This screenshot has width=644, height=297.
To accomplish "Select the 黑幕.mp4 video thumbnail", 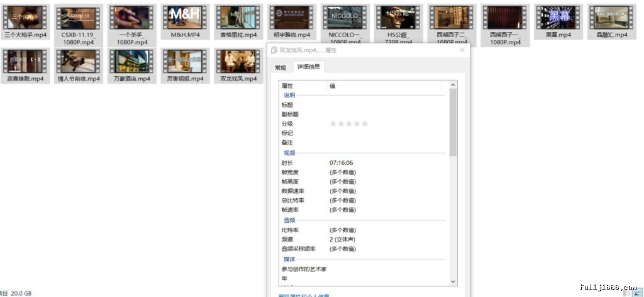I will [558, 17].
